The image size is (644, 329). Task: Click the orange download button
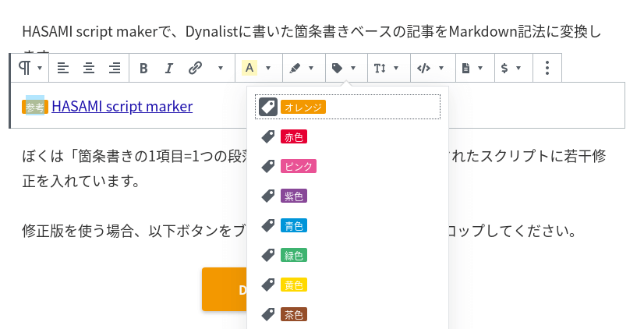point(225,289)
